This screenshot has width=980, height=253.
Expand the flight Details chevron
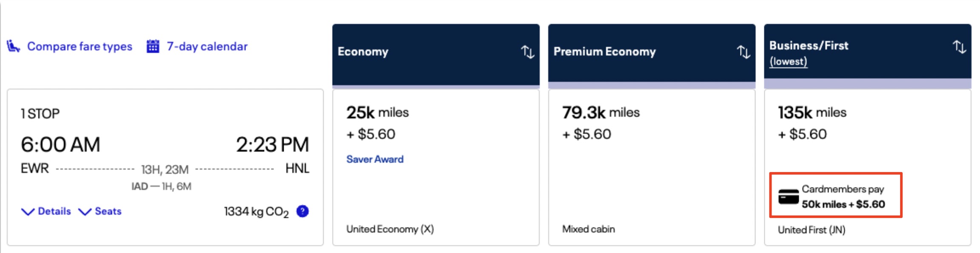(x=28, y=212)
